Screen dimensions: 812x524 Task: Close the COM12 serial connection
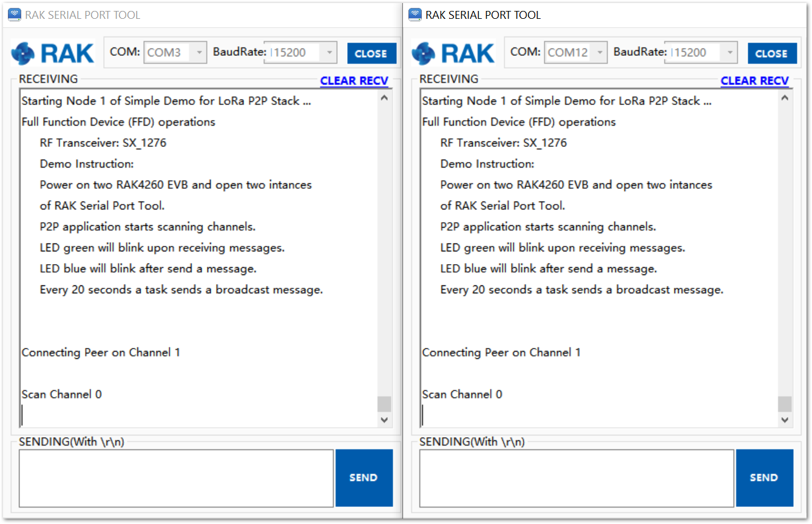click(x=772, y=53)
